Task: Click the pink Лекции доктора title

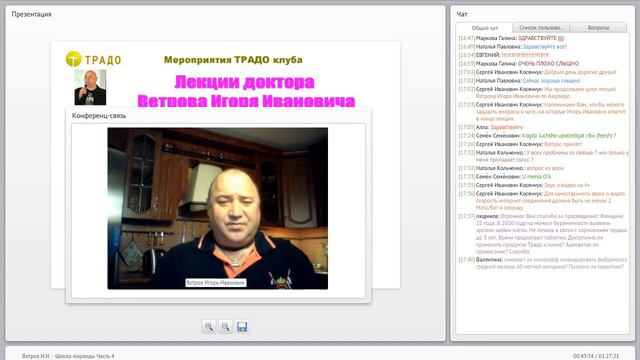Action: tap(244, 82)
